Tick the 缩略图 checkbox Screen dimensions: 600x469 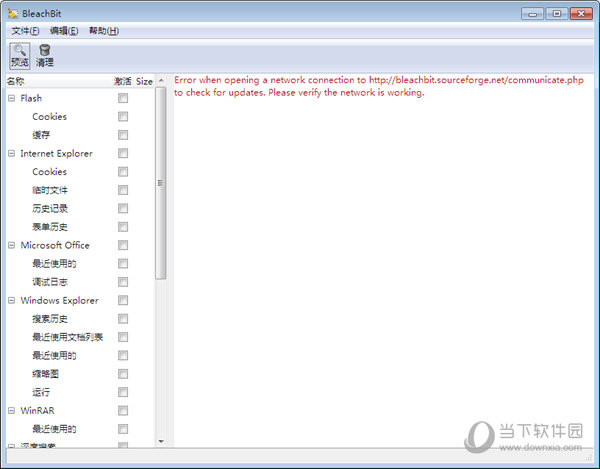123,374
